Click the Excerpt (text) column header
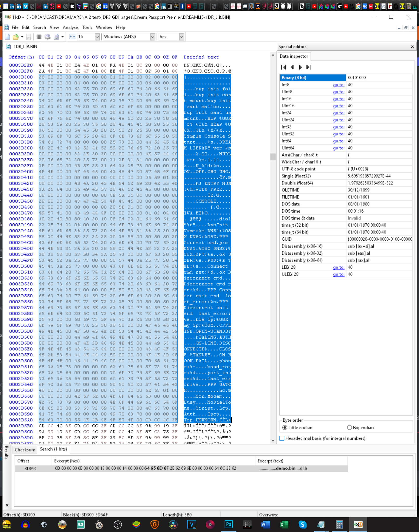Screen dimensions: 419x532 301,461
